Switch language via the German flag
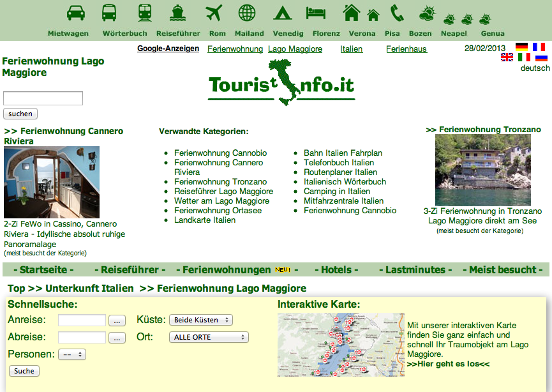 coord(522,47)
